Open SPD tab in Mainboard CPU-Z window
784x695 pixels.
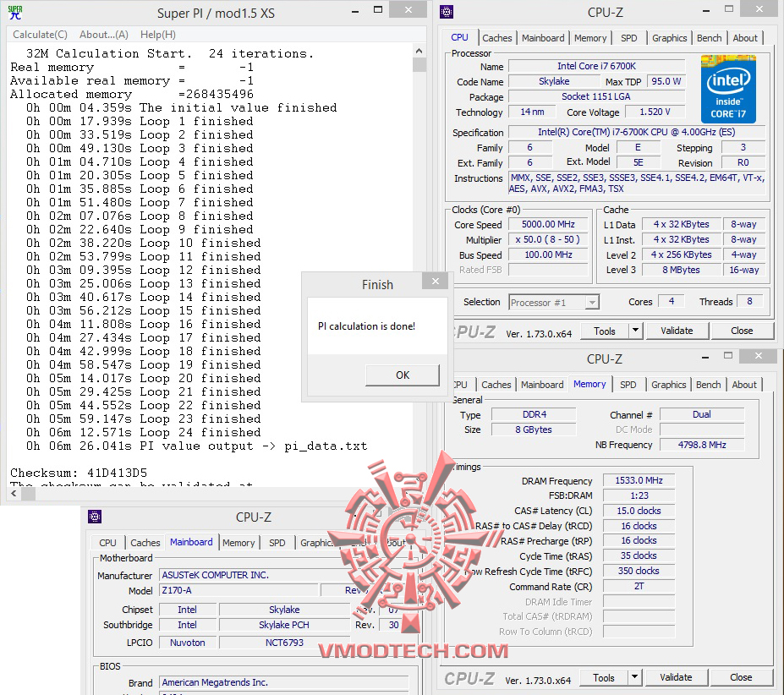pyautogui.click(x=277, y=543)
